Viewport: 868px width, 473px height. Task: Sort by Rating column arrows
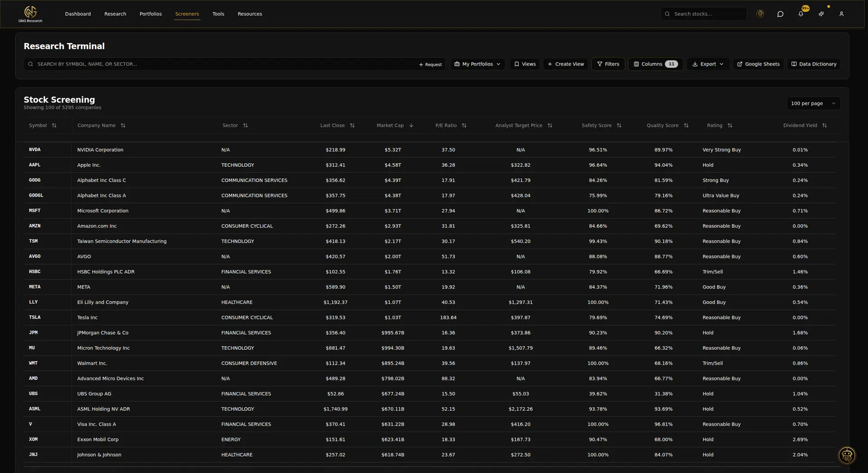coord(730,126)
